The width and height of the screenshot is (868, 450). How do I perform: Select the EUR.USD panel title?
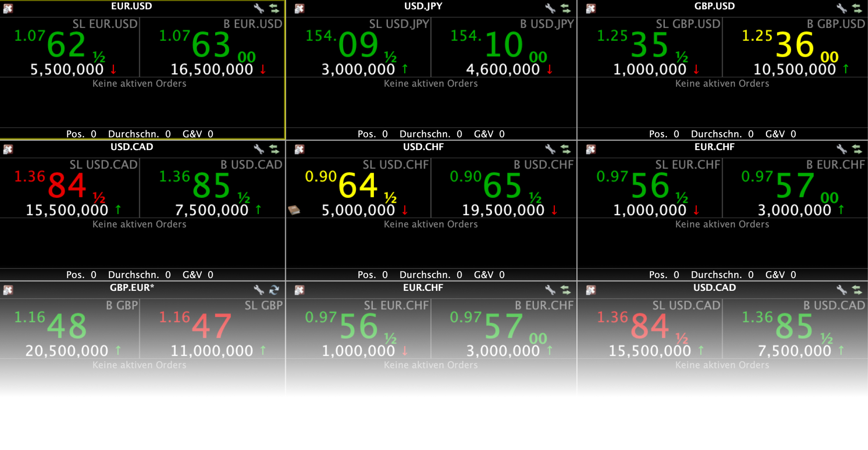coord(132,6)
